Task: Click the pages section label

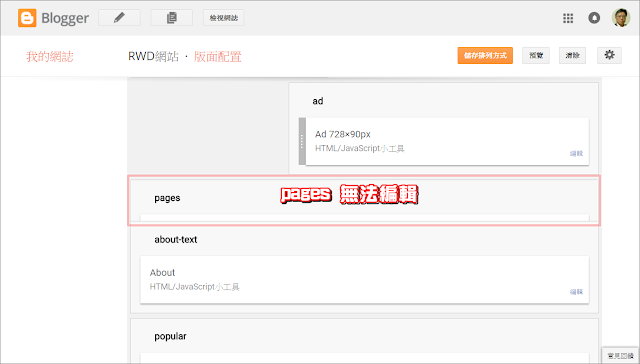Action: point(167,198)
